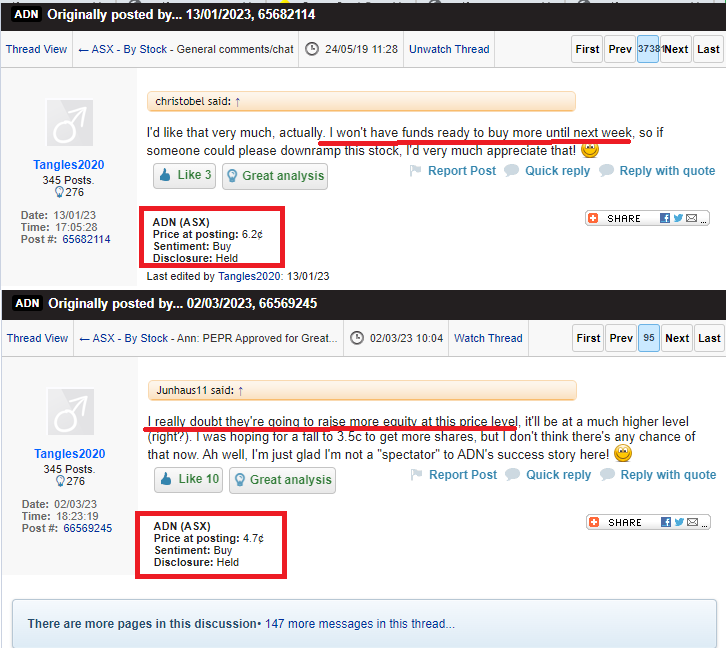
Task: Go to Prev page in top pagination
Action: tap(620, 49)
